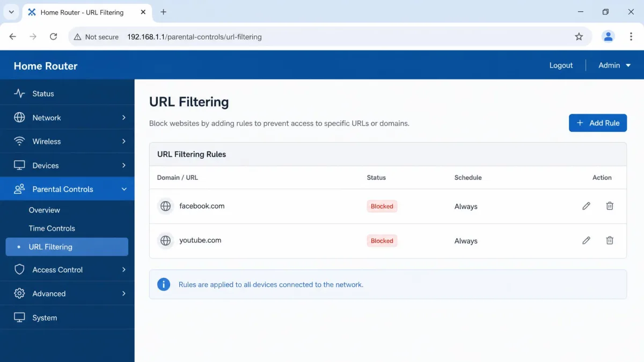Click the System monitor icon in sidebar
The height and width of the screenshot is (362, 644).
[x=19, y=317]
